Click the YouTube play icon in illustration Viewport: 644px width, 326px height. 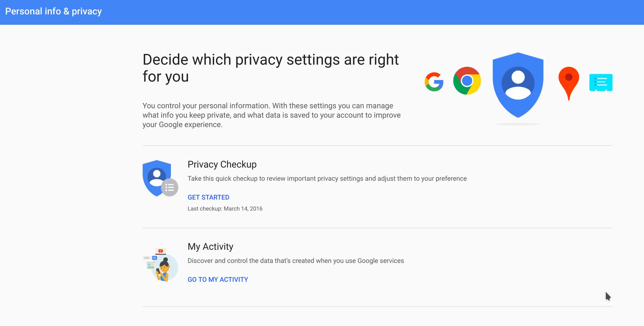pos(160,251)
